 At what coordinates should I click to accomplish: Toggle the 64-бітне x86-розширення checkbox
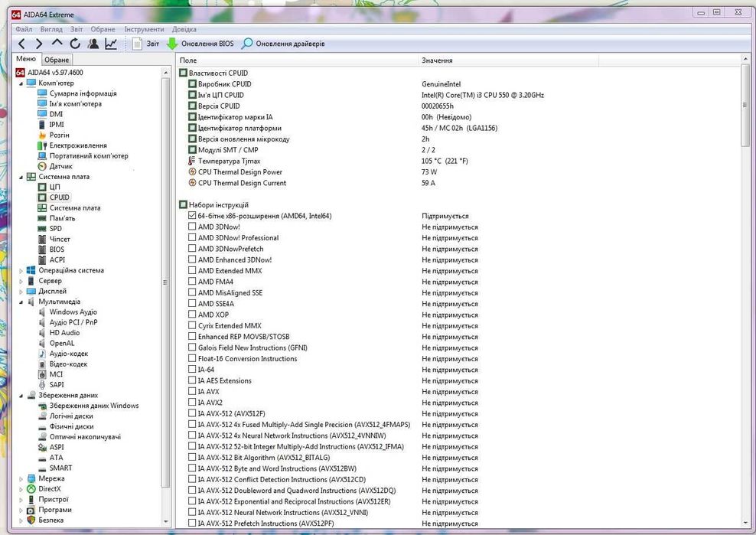[x=192, y=216]
